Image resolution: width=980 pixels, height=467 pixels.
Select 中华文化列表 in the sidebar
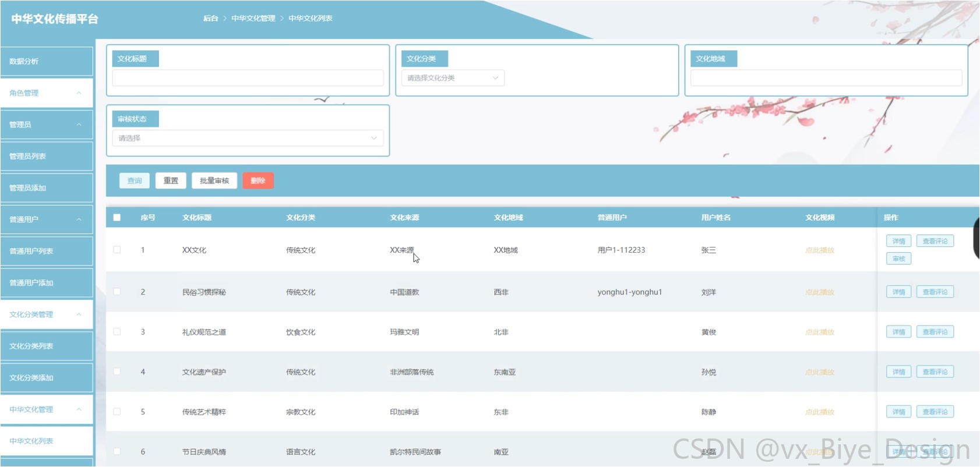[47, 441]
